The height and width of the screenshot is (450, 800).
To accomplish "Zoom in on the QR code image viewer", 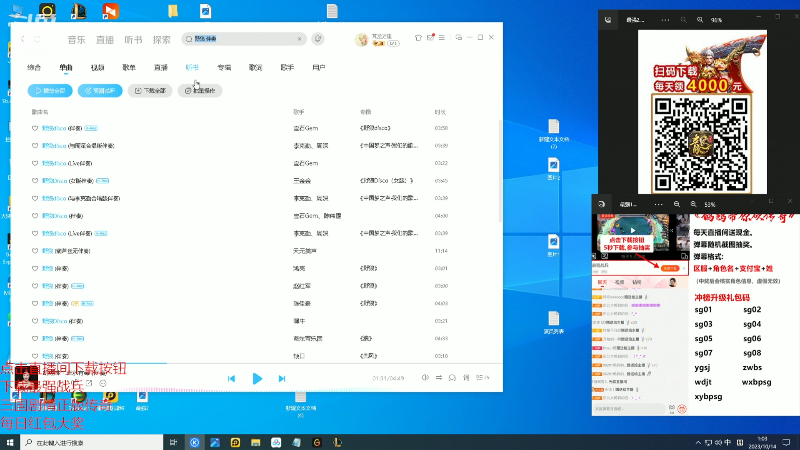I will pos(700,19).
